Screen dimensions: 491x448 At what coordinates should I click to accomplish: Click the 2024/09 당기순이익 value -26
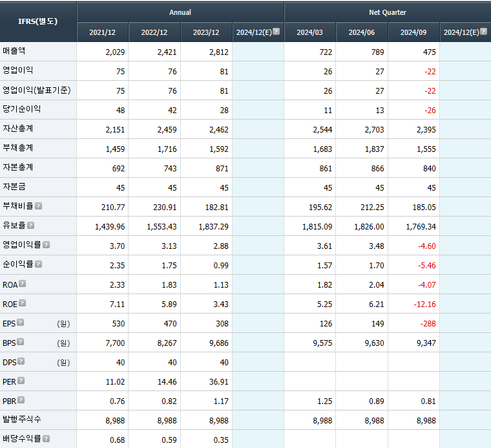click(x=430, y=111)
